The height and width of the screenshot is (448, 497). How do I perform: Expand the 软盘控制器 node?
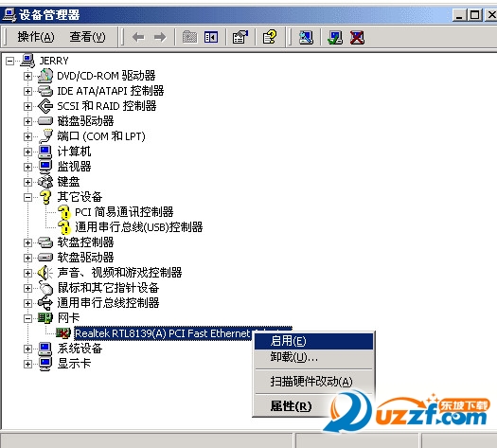tap(27, 242)
